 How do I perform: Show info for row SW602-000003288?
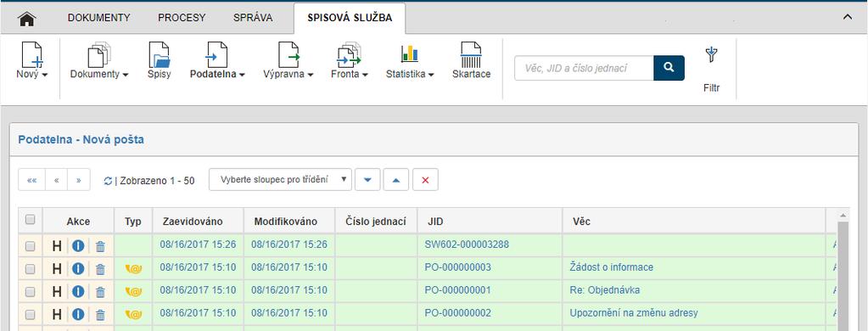click(78, 246)
